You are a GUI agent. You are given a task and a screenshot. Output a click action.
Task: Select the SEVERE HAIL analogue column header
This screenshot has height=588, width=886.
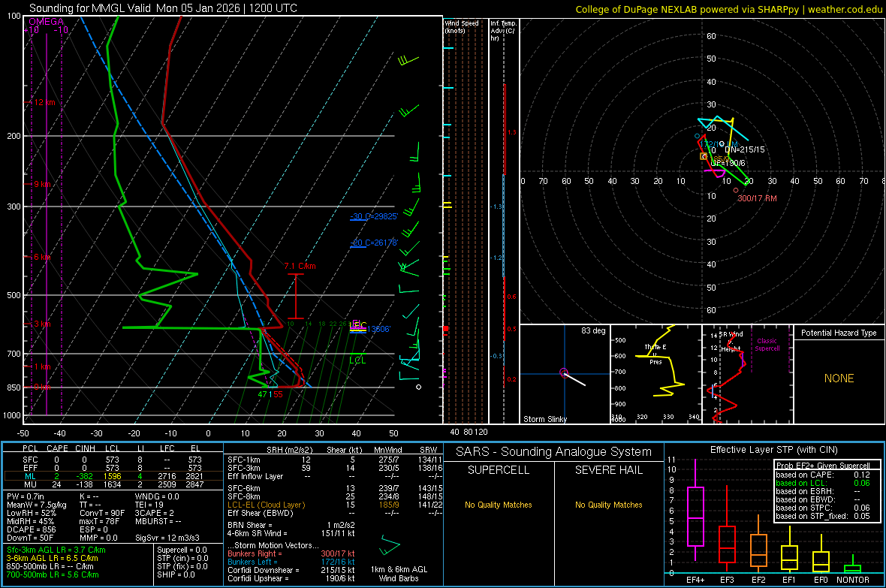[x=608, y=470]
